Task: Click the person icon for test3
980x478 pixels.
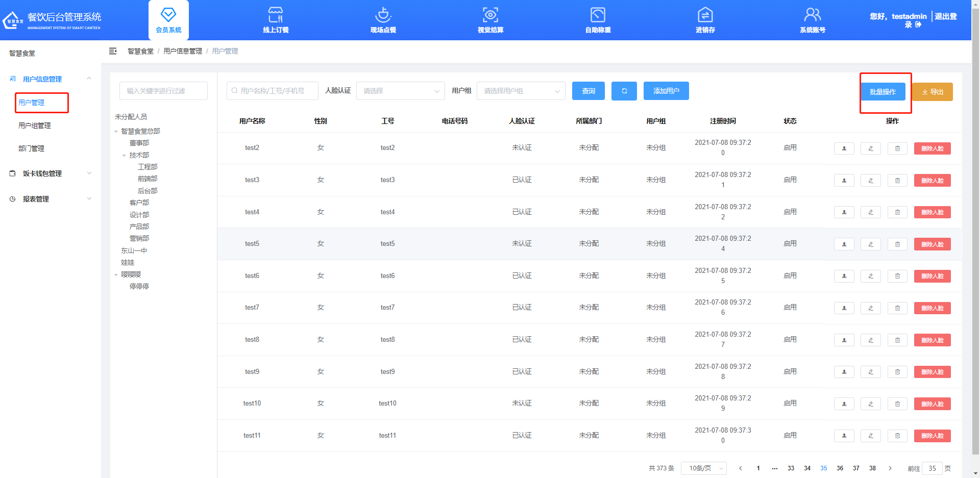Action: 844,181
